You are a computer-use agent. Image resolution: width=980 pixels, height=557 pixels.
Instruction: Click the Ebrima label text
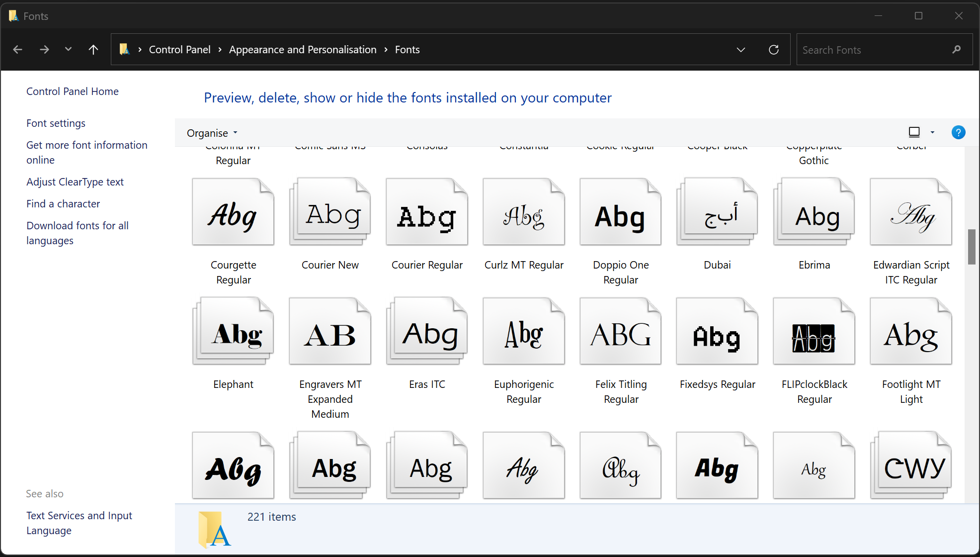click(814, 265)
